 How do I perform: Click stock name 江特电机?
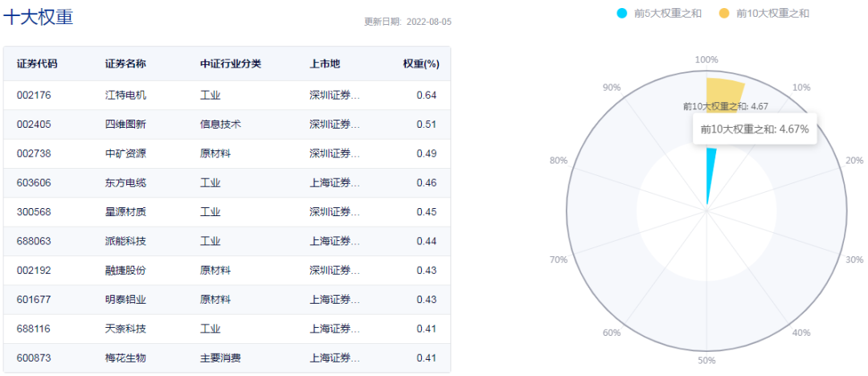tap(125, 96)
